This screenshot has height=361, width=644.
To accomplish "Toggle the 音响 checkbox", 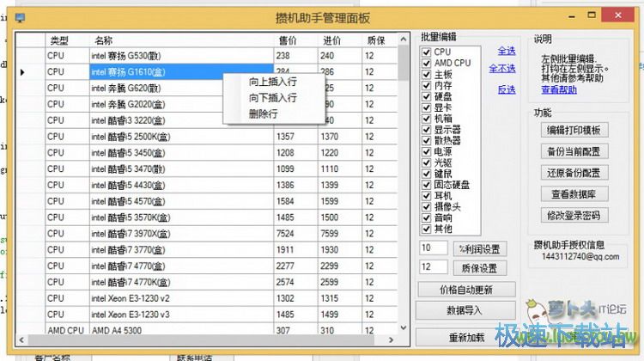I will [x=426, y=218].
